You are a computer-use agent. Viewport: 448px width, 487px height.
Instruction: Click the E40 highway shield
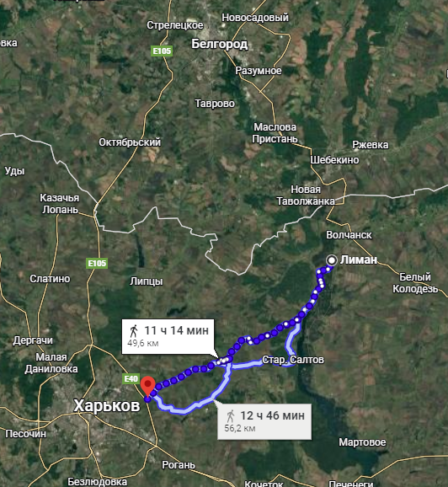[x=131, y=379]
